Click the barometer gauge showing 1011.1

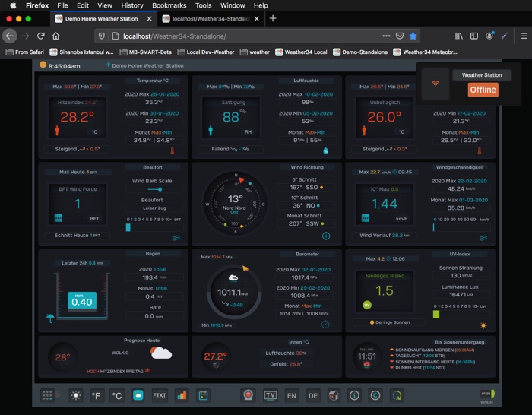(234, 292)
